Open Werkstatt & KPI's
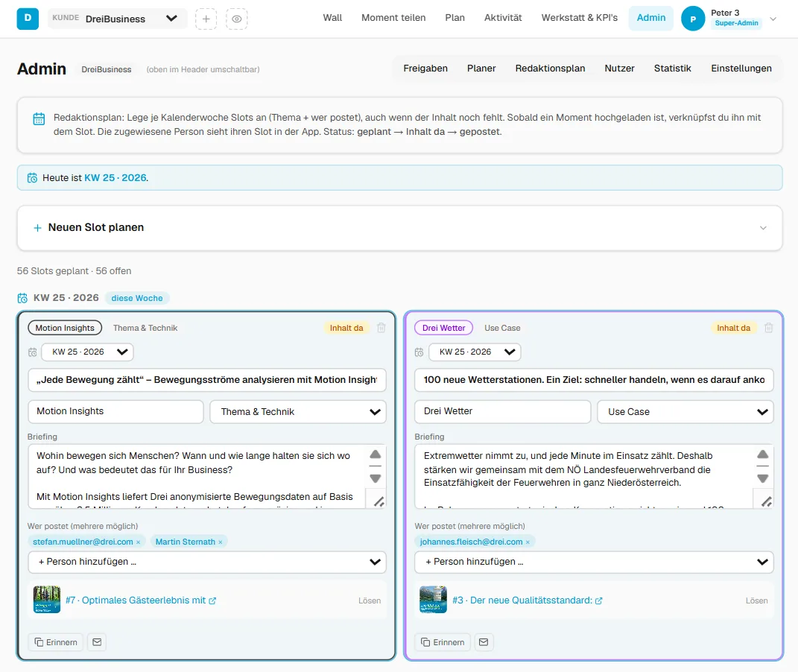Image resolution: width=798 pixels, height=672 pixels. [579, 18]
